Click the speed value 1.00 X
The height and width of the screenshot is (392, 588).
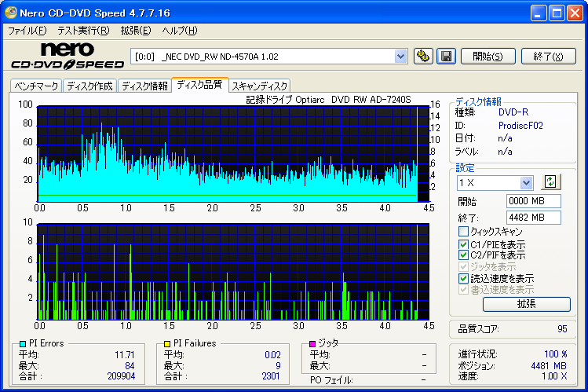coord(554,376)
